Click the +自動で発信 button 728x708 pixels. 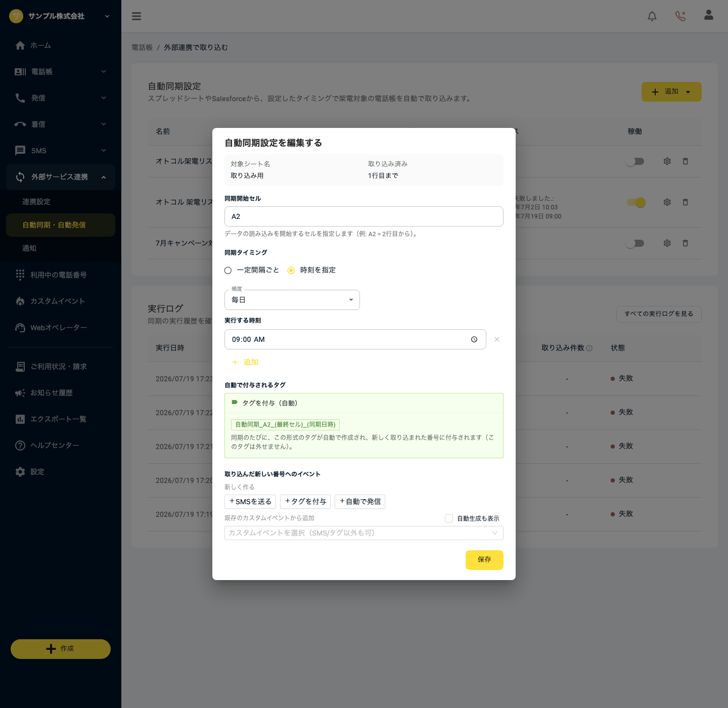pyautogui.click(x=360, y=502)
